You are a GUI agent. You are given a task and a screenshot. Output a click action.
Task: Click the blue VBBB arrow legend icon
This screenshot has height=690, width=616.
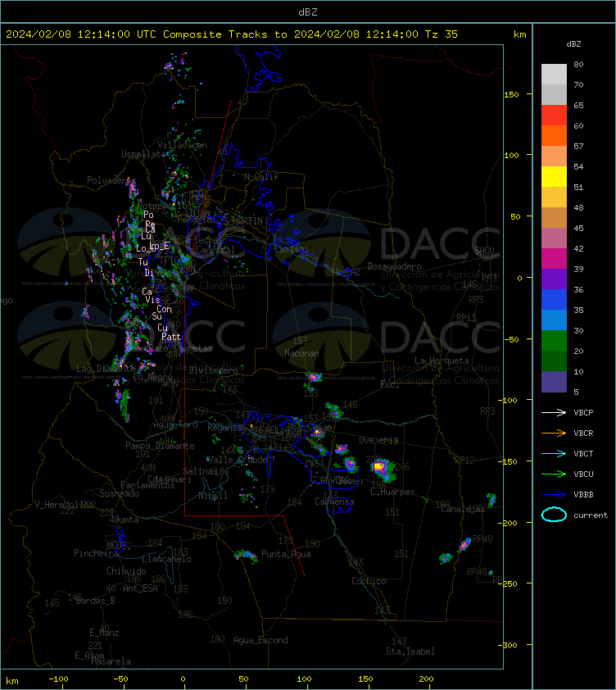pyautogui.click(x=554, y=495)
